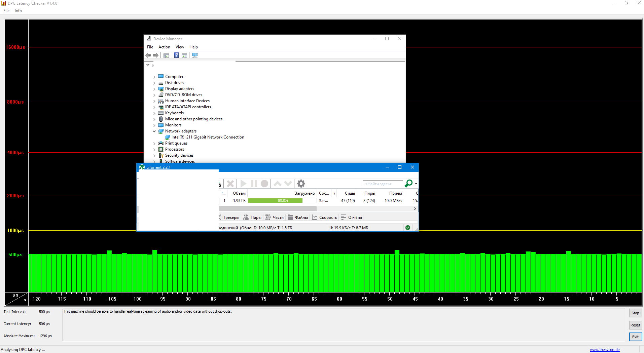
Task: Open the Device Manager View menu
Action: click(x=180, y=47)
